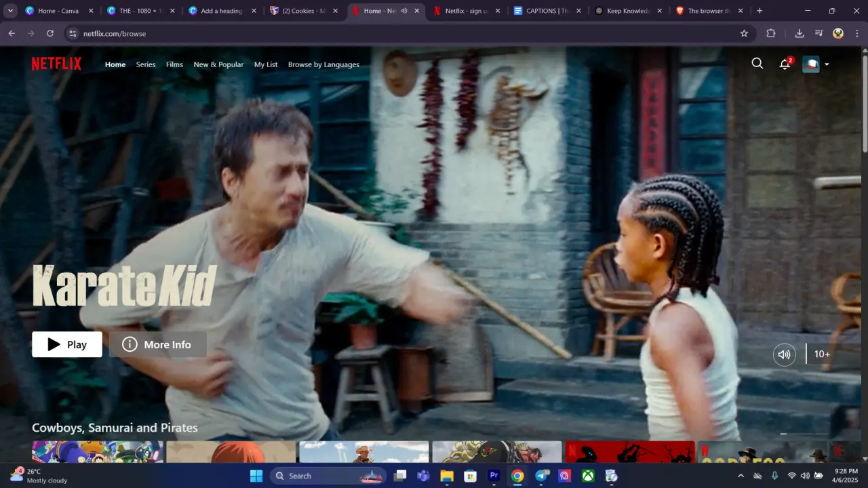Expand the profile account dropdown arrow
Image resolution: width=868 pixels, height=488 pixels.
827,64
